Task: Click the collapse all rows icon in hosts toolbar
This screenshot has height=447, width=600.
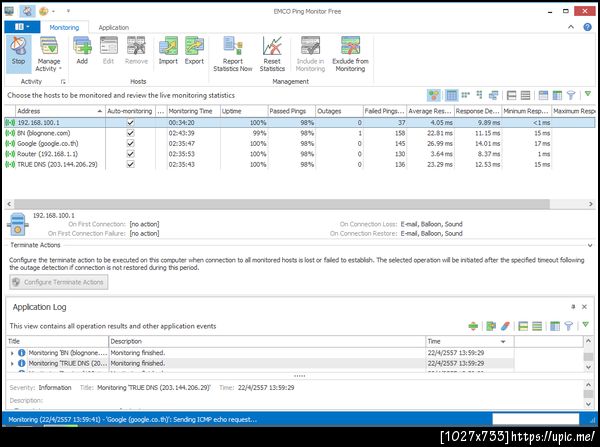Action: (512, 95)
